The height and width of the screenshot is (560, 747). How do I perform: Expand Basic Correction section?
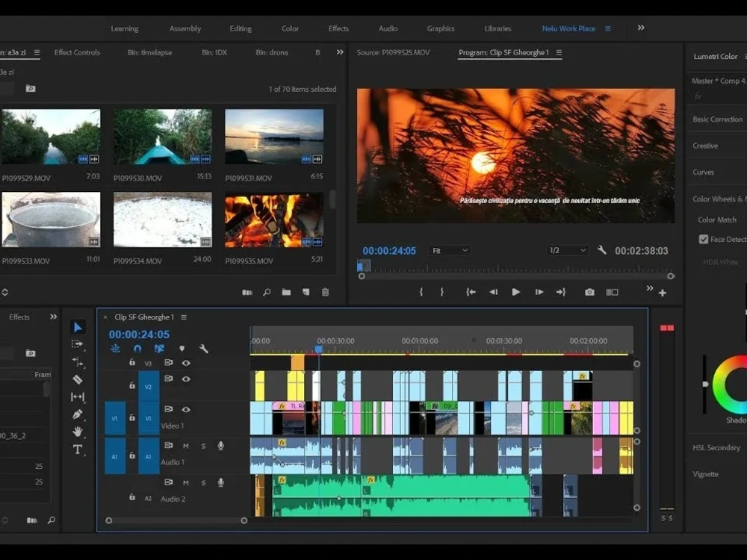click(717, 119)
